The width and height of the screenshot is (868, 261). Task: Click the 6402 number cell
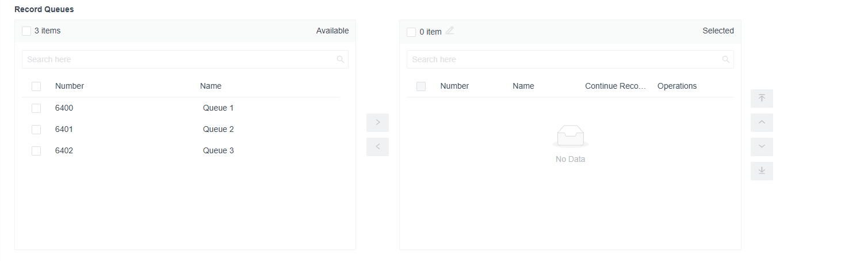[x=64, y=150]
